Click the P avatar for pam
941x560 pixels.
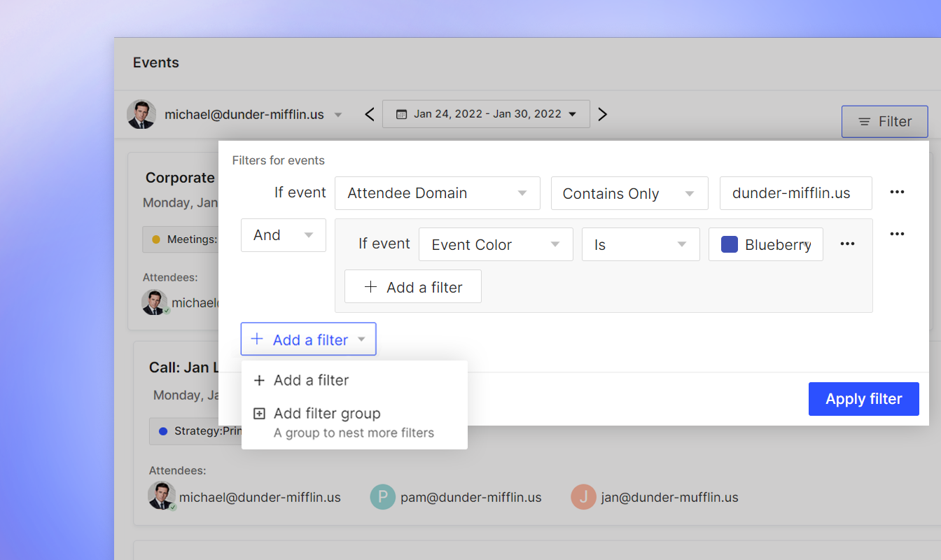(x=383, y=497)
